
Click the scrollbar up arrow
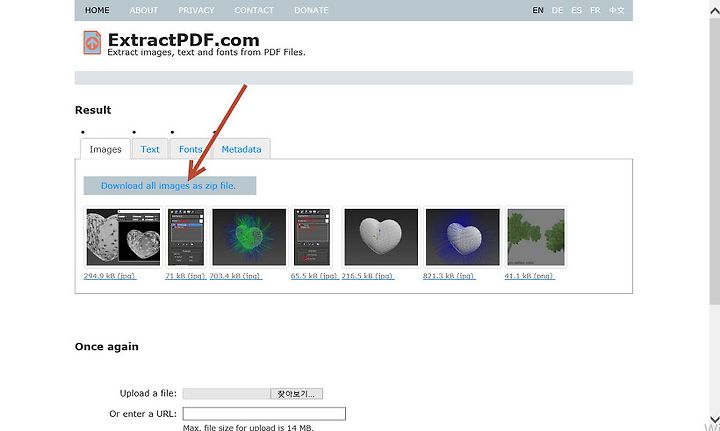715,11
